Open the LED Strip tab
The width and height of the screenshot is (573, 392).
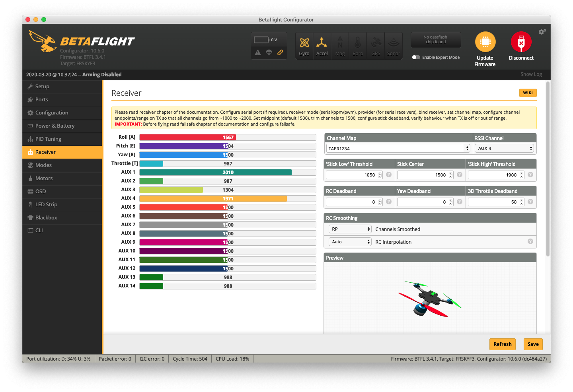tap(62, 204)
